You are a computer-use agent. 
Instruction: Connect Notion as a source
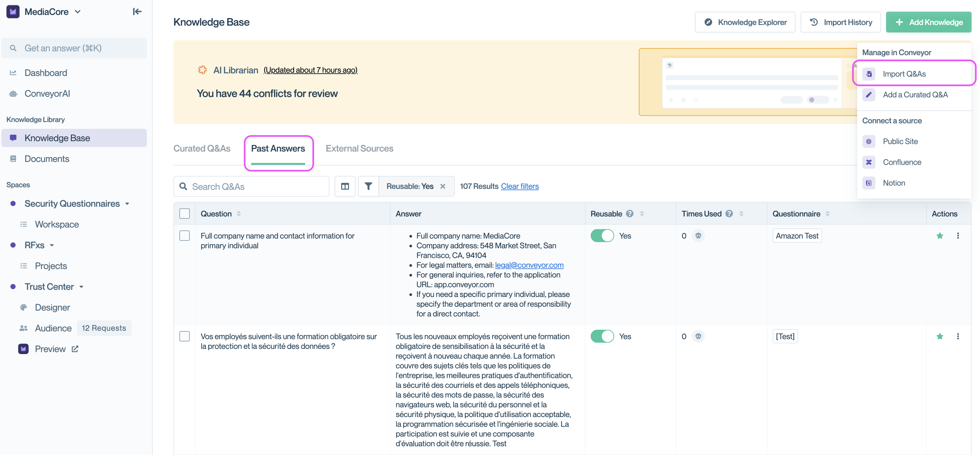(894, 183)
